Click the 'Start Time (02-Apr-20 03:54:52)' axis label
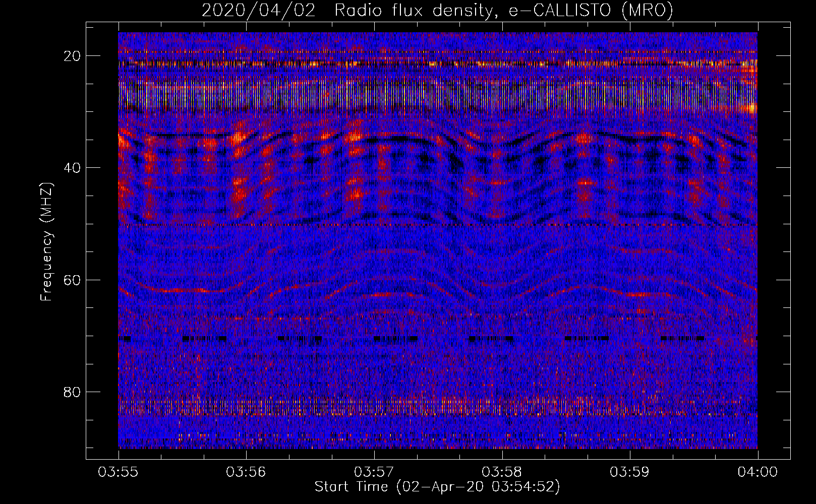The image size is (816, 504). tap(437, 487)
